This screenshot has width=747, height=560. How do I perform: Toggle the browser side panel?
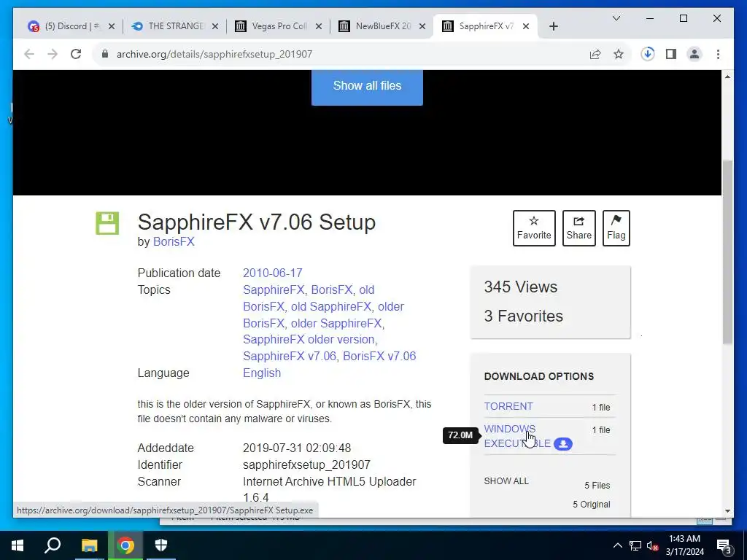point(671,54)
